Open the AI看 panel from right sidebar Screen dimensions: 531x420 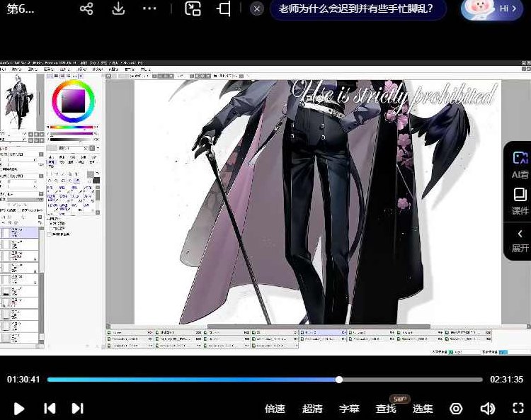[x=520, y=165]
